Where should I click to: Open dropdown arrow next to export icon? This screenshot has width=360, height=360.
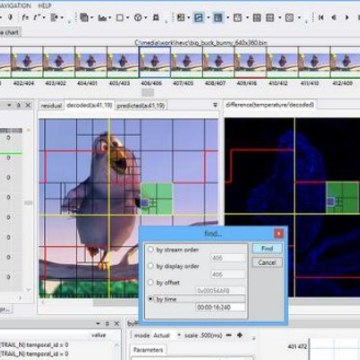point(62,18)
